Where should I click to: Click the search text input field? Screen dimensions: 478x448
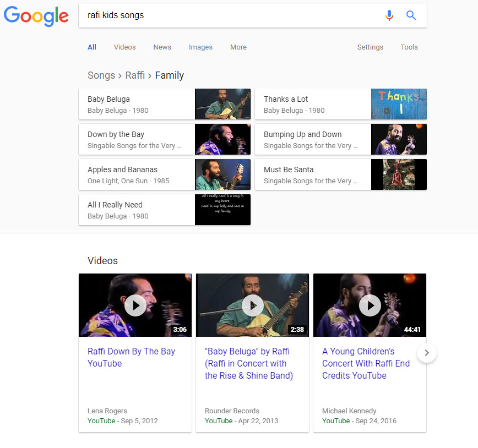click(231, 15)
